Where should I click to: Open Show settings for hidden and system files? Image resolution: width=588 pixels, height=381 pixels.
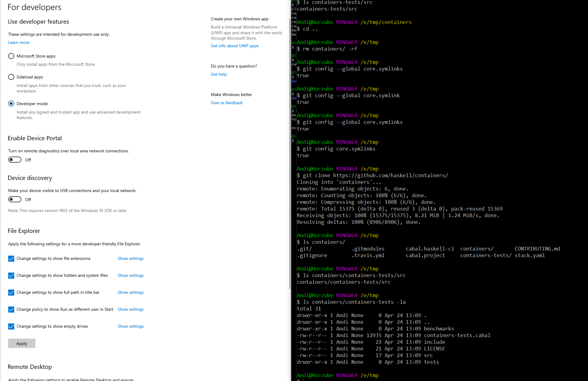click(130, 275)
